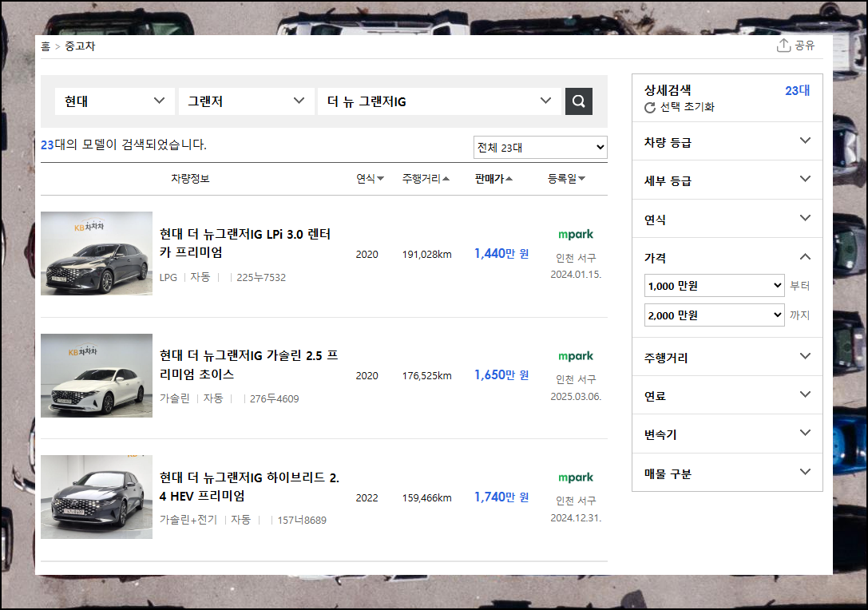
Task: Open the white Grandeur 가솔린 2.5 thumbnail
Action: click(x=97, y=375)
